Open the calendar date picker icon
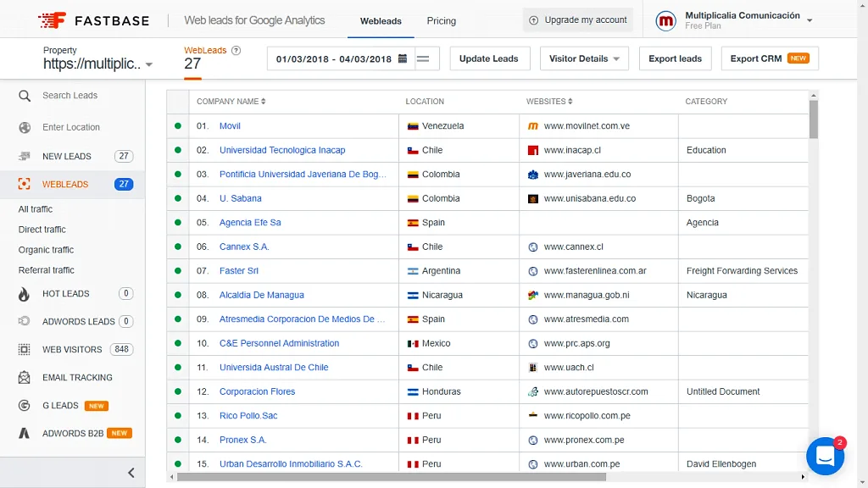Viewport: 868px width, 488px height. (403, 58)
